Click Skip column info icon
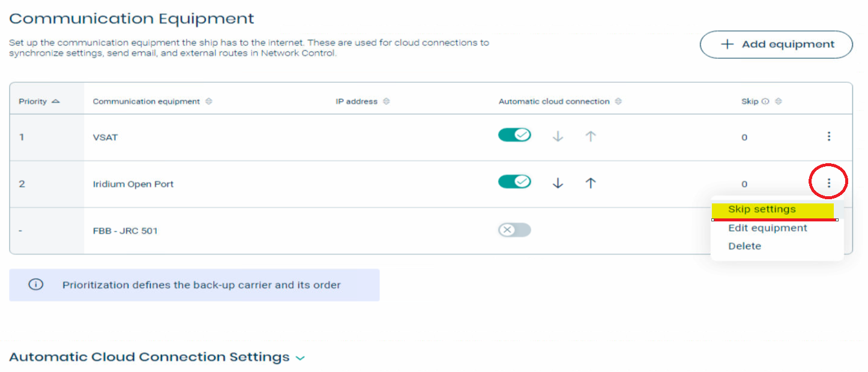This screenshot has width=868, height=372. (x=765, y=101)
